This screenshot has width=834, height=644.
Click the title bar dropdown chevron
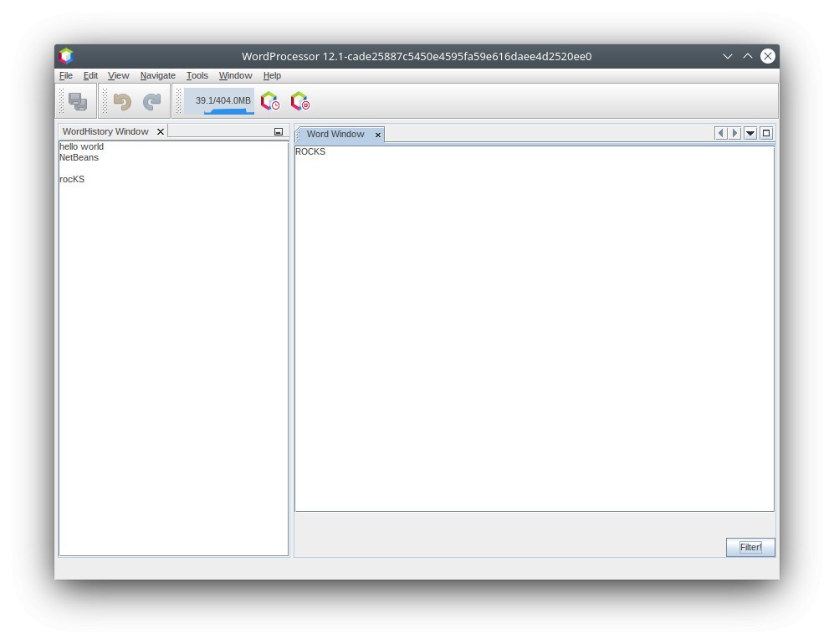728,56
